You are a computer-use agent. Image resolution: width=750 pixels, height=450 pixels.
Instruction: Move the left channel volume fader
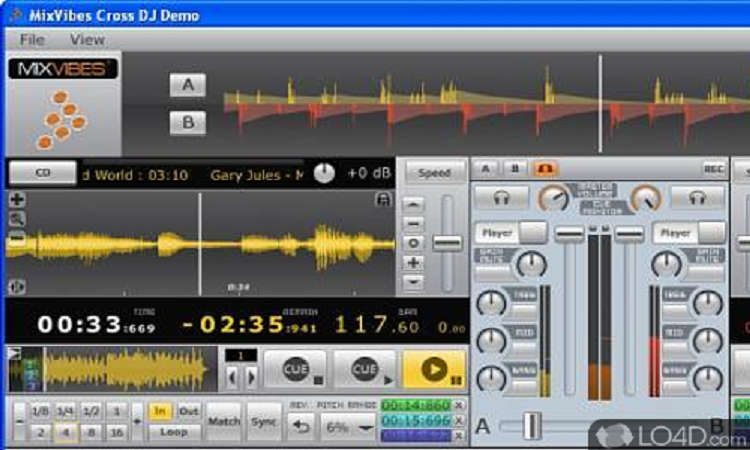click(569, 234)
